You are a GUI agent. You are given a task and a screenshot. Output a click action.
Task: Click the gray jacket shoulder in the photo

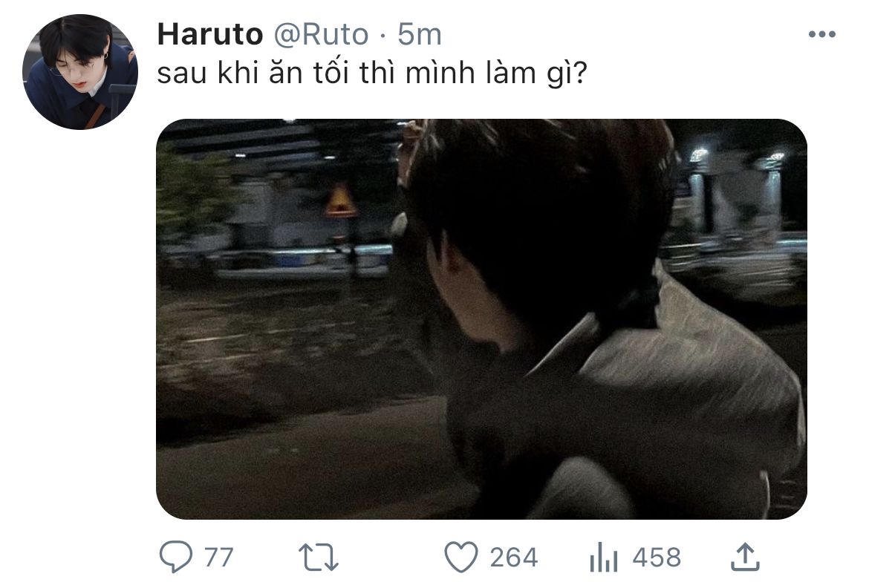[693, 355]
